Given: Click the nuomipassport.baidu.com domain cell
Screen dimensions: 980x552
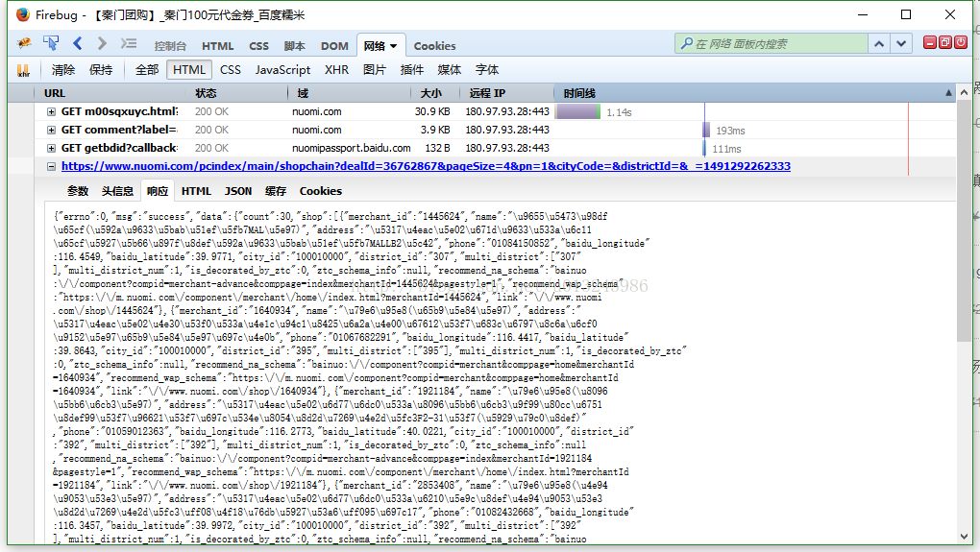Looking at the screenshot, I should [x=352, y=148].
